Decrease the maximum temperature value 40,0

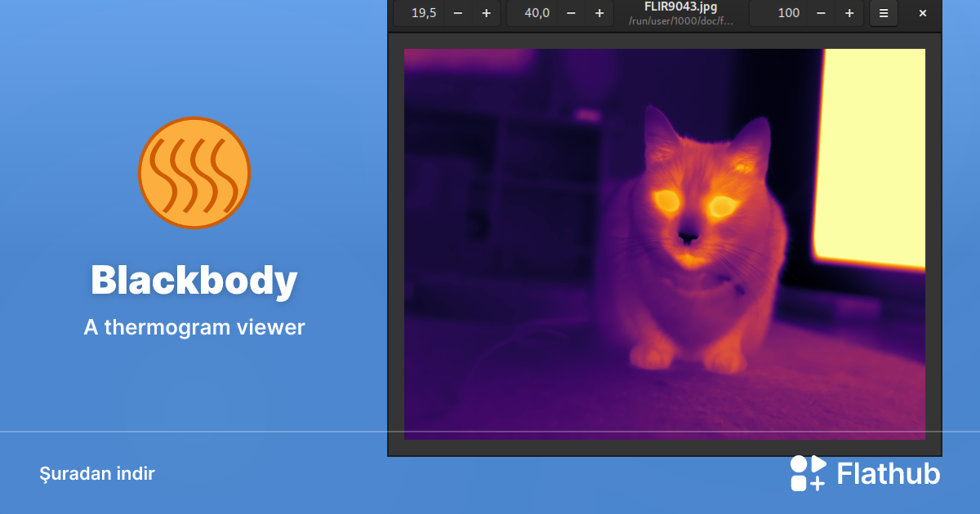click(570, 13)
